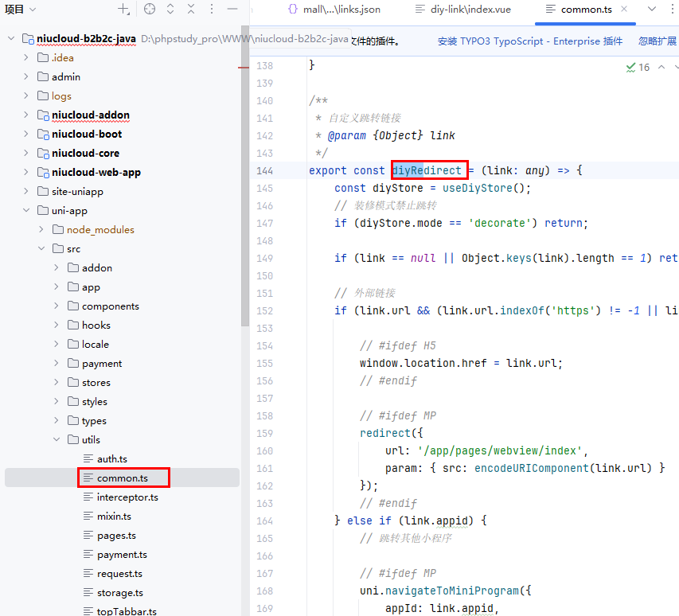Select the request.ts file

(119, 574)
